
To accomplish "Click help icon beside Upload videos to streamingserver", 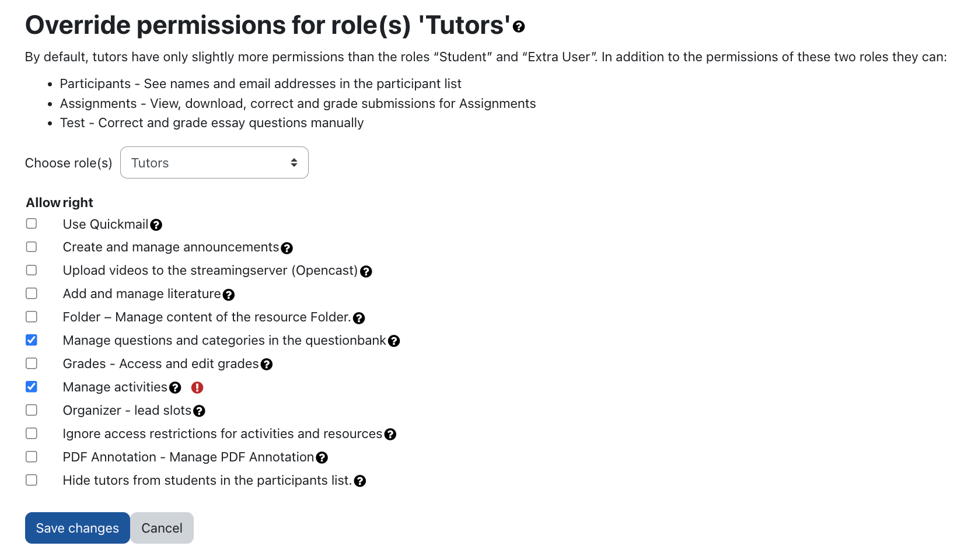I will 366,272.
